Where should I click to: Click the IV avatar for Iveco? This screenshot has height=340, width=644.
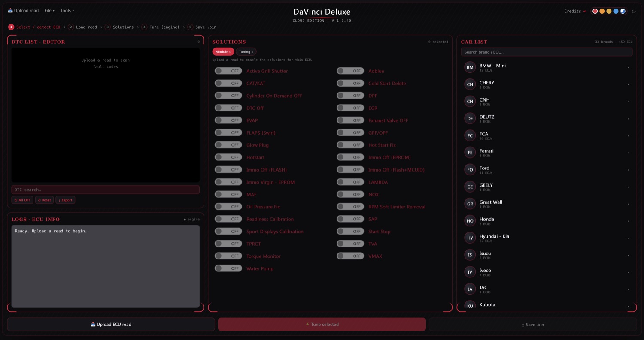click(x=470, y=272)
